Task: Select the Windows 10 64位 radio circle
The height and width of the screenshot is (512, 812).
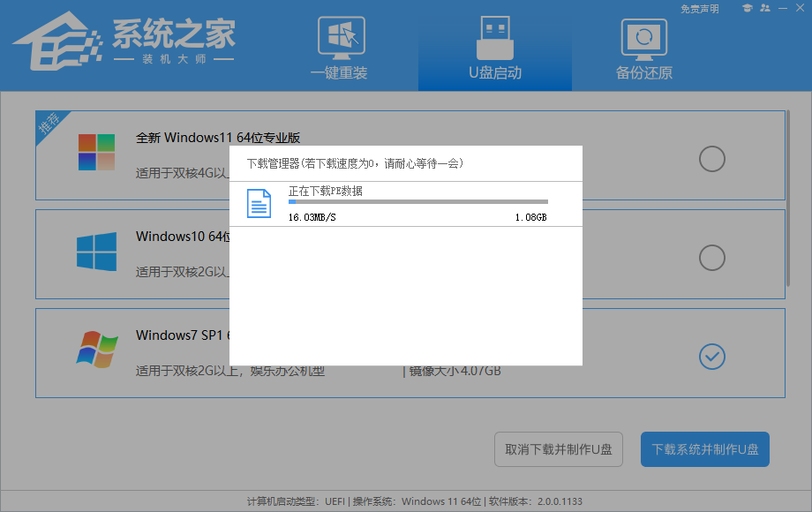Action: pyautogui.click(x=710, y=258)
